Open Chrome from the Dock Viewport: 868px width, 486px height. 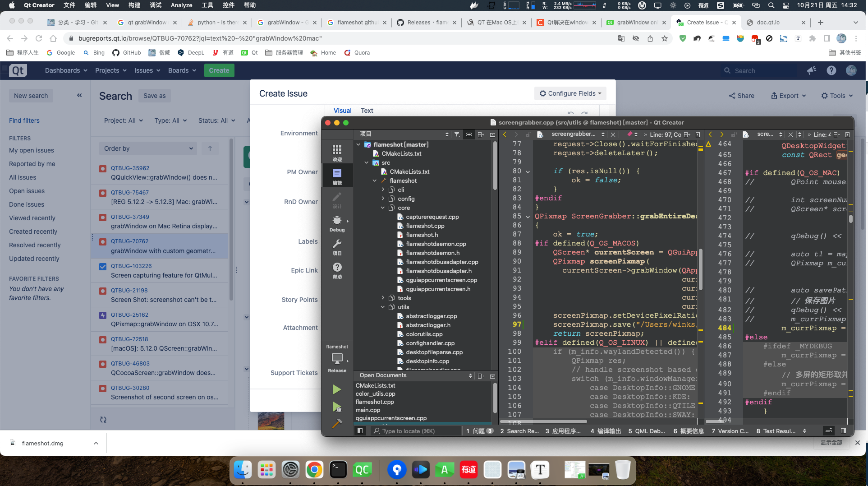314,470
